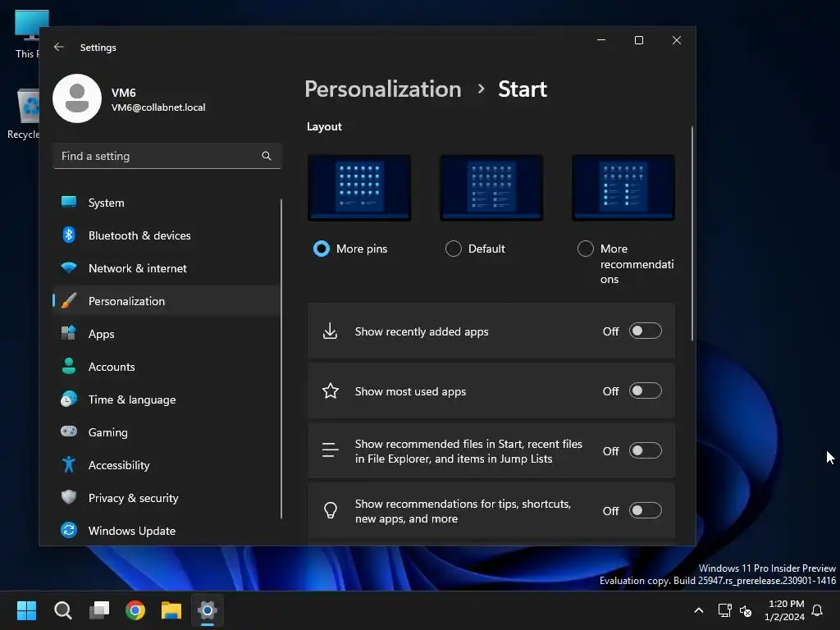840x630 pixels.
Task: Go to Windows Update page
Action: click(167, 531)
